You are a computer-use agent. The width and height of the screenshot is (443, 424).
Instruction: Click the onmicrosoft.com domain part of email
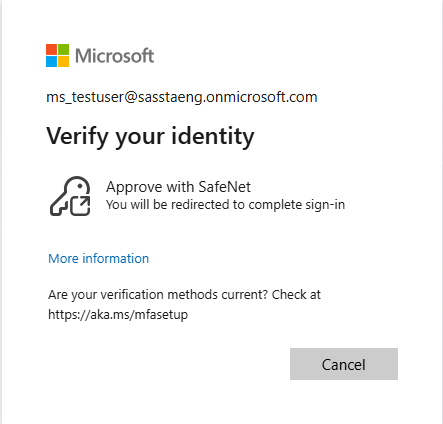point(262,97)
